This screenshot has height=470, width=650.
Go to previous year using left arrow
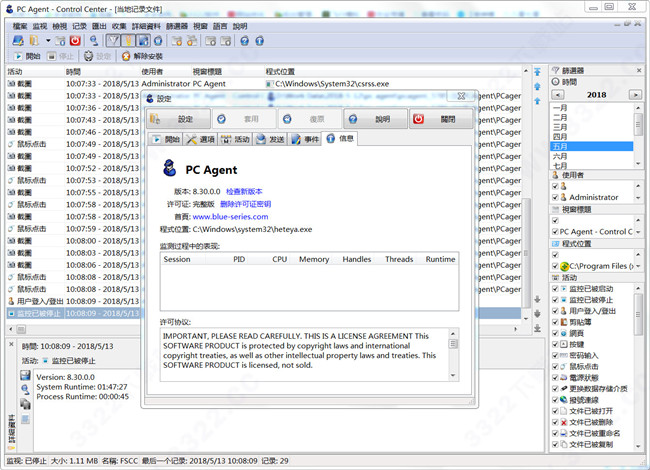[557, 93]
